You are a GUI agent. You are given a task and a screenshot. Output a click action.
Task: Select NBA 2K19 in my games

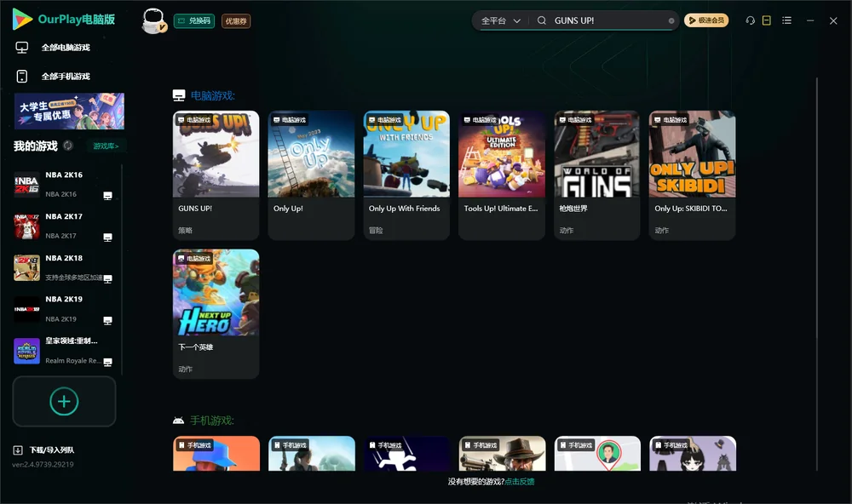pos(64,309)
